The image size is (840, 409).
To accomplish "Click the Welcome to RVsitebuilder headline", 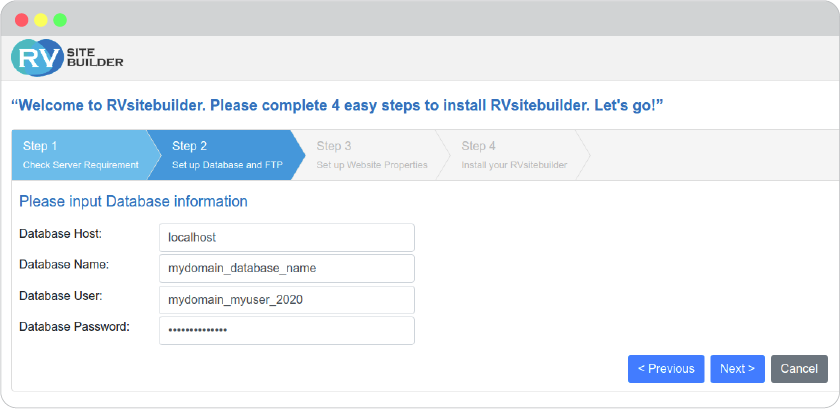I will click(338, 105).
